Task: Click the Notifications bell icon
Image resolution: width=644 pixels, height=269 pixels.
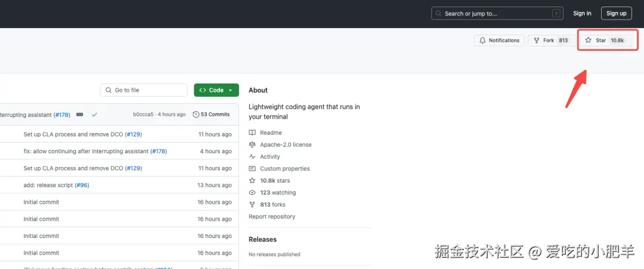Action: pos(482,40)
